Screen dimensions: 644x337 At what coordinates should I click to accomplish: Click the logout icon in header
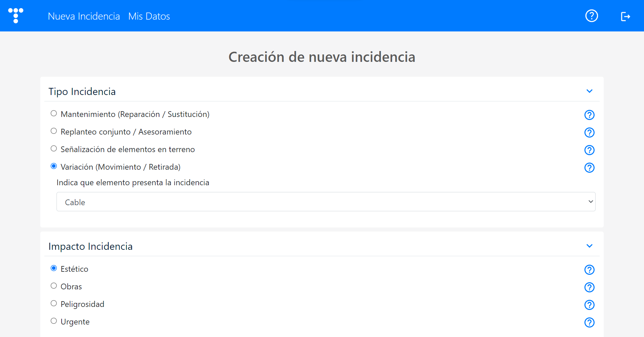[x=625, y=16]
